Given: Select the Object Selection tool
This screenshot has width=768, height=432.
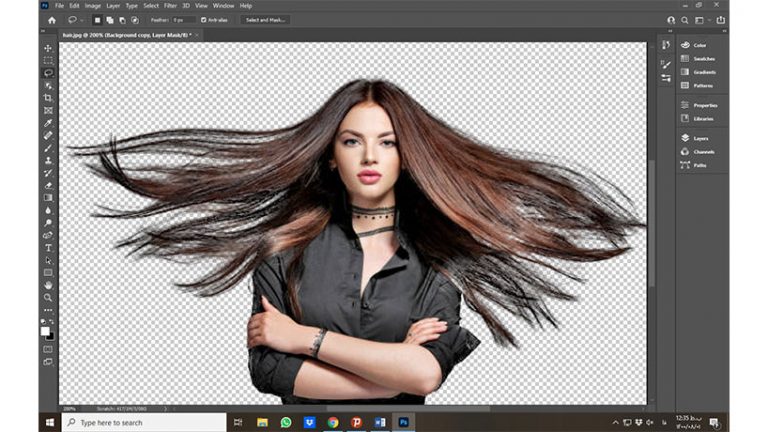Looking at the screenshot, I should pos(48,86).
